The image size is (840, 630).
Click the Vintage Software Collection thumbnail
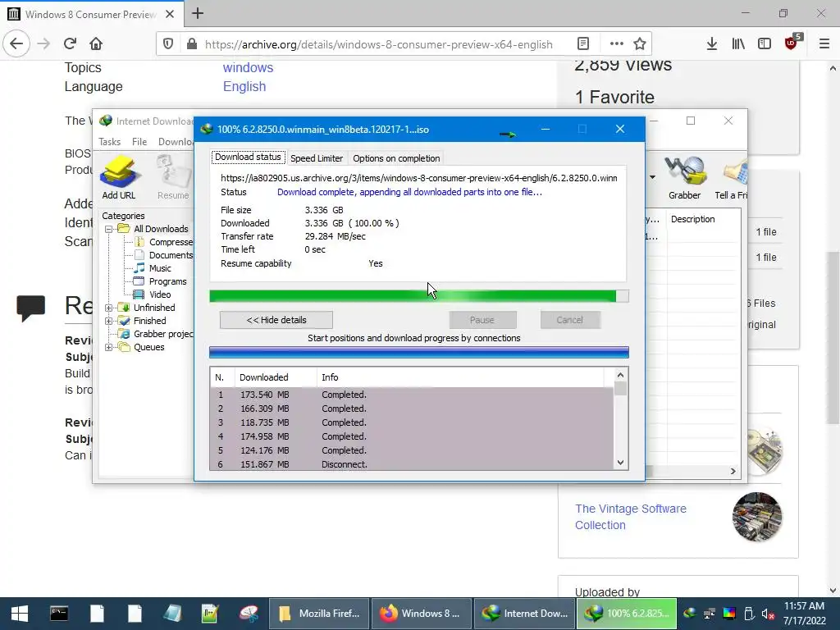pos(757,517)
